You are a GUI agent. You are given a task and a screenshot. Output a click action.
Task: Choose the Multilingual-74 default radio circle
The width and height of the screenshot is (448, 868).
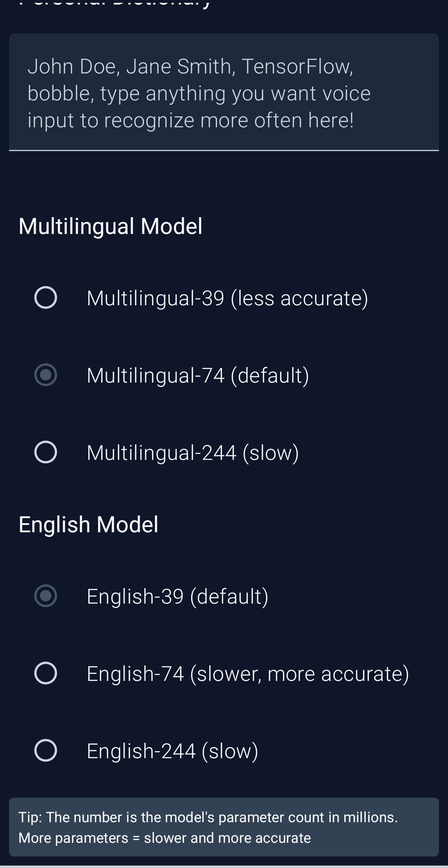45,375
